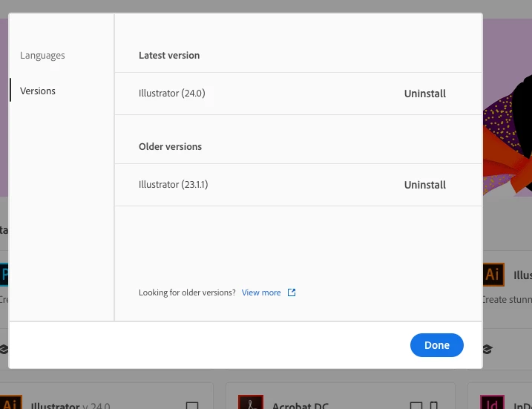Screen dimensions: 532x409
Task: Open the View more link
Action: 261,292
